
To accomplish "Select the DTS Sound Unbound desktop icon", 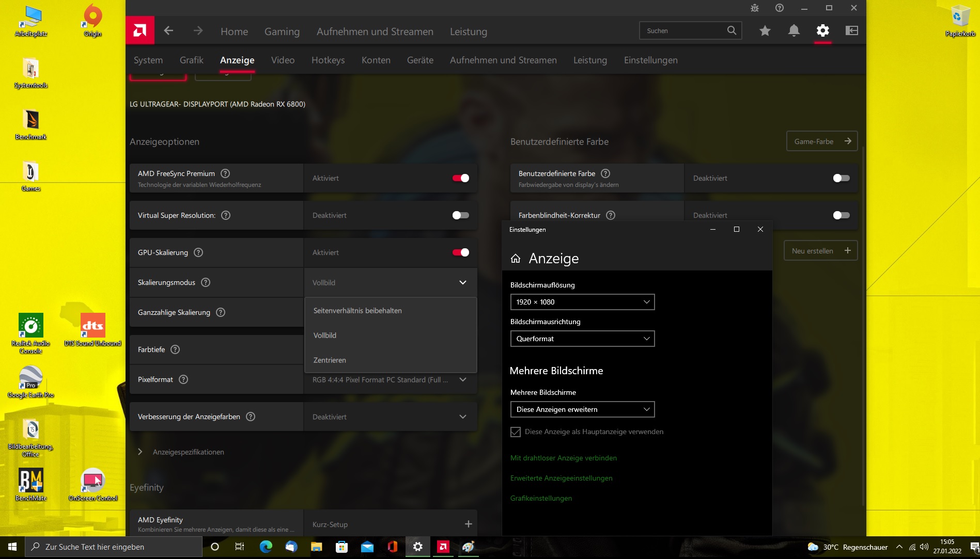I will 93,330.
